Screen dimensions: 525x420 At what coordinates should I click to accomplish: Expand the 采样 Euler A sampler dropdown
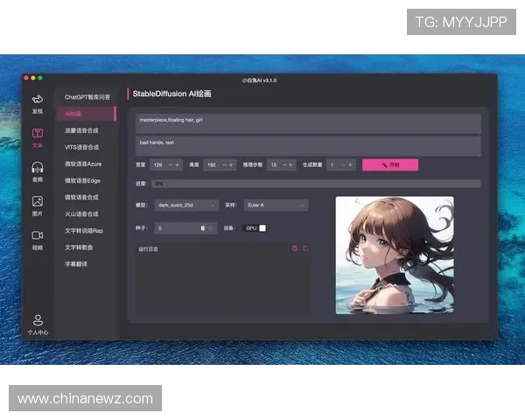click(x=276, y=205)
